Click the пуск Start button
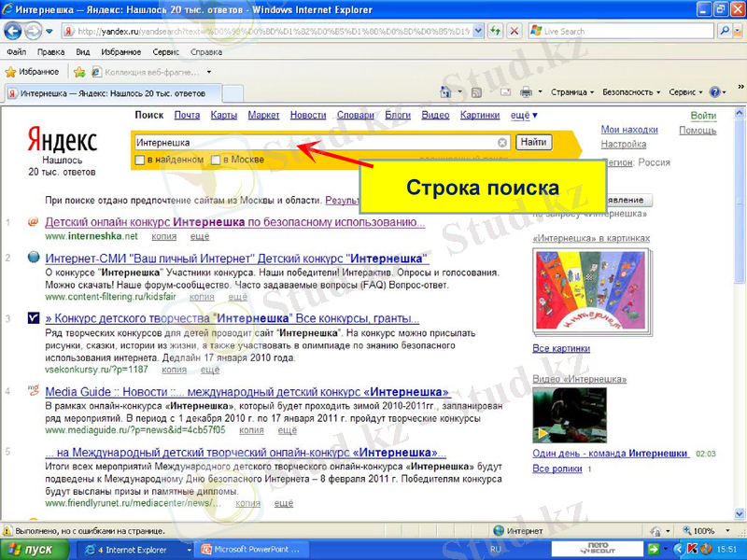This screenshot has height=560, width=747. coord(30,550)
